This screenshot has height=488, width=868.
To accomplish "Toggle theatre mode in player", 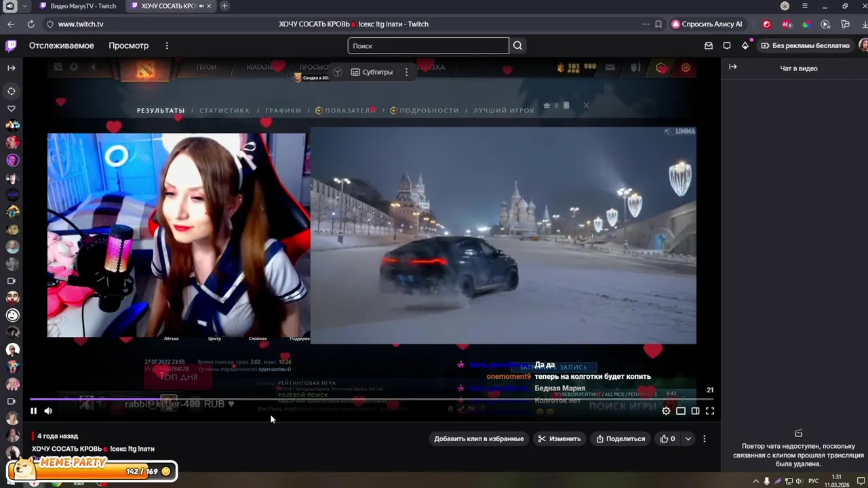I will click(695, 411).
